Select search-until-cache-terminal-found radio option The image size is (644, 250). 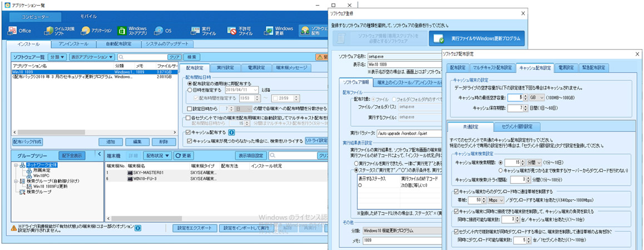point(501,169)
